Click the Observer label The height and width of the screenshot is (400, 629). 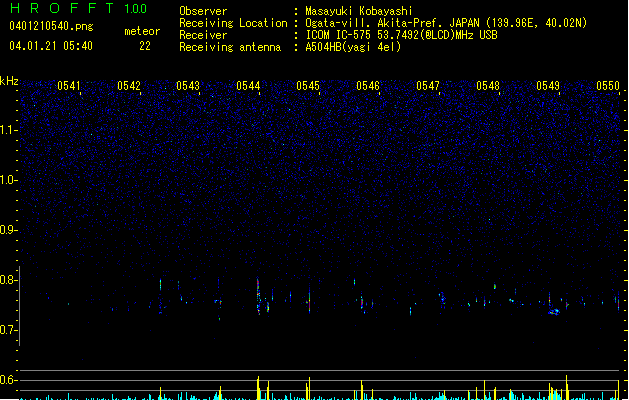point(203,11)
